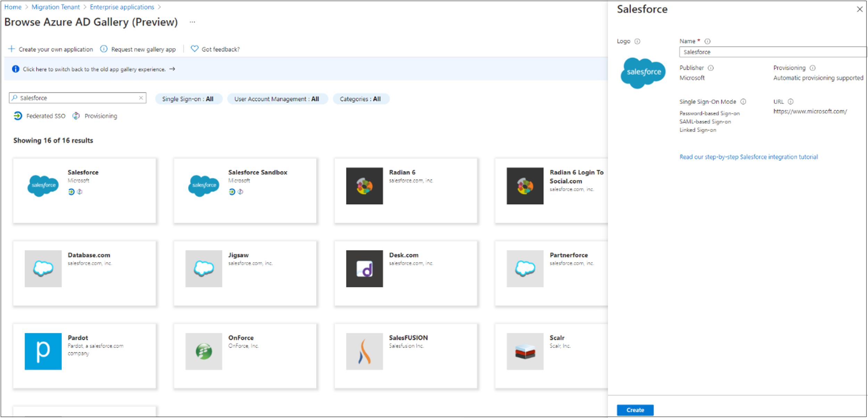Open the ellipsis menu beside the page title
Viewport: 868px width, 418px height.
click(x=192, y=22)
